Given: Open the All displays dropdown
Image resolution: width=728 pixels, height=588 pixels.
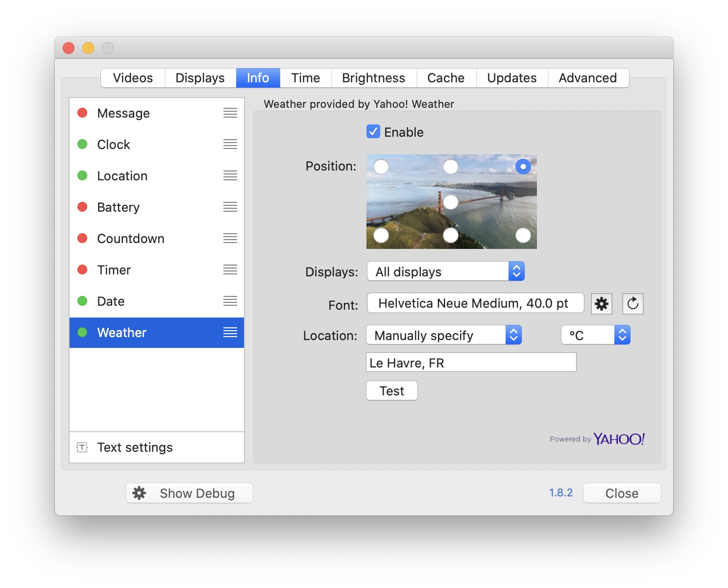Looking at the screenshot, I should click(x=446, y=271).
